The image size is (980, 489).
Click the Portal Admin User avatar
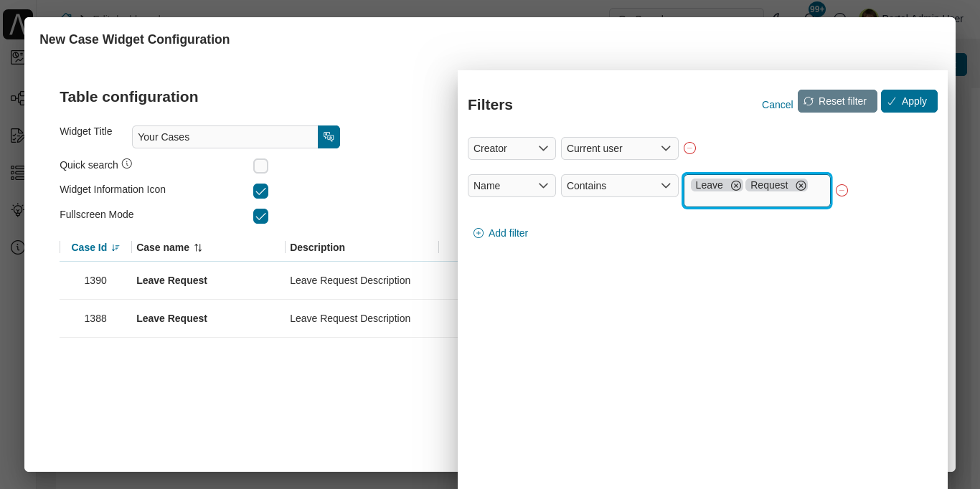pos(868,17)
